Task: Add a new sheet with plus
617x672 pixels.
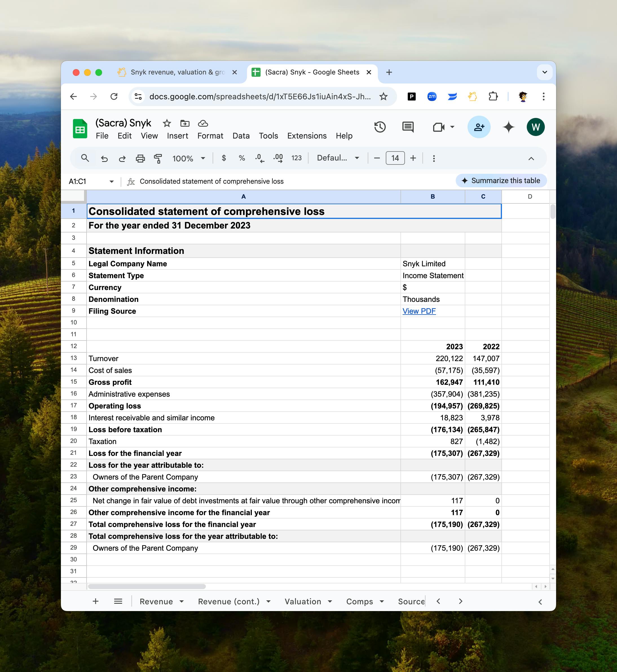Action: click(96, 601)
